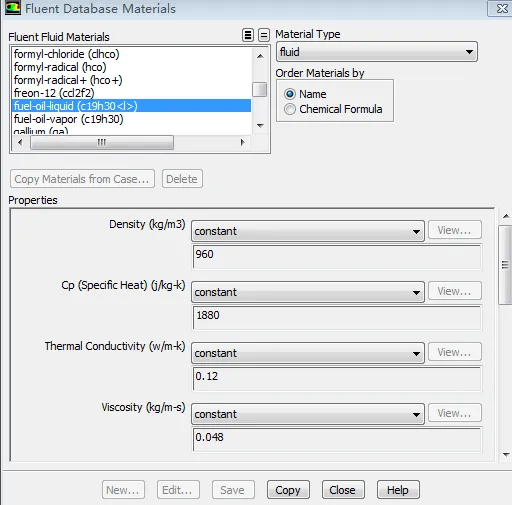Click the select-all materials list icon
512x505 pixels.
point(248,35)
